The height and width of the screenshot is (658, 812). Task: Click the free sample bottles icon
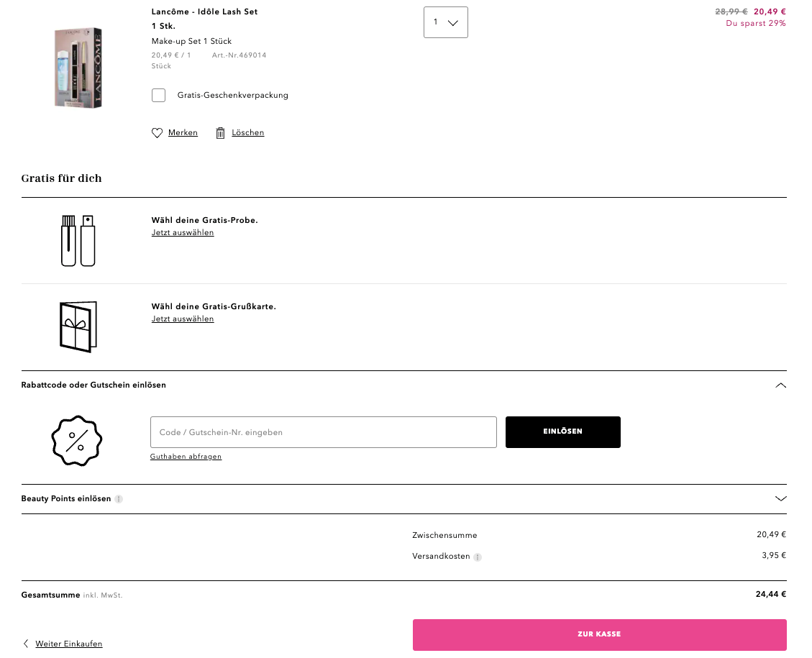pyautogui.click(x=78, y=241)
